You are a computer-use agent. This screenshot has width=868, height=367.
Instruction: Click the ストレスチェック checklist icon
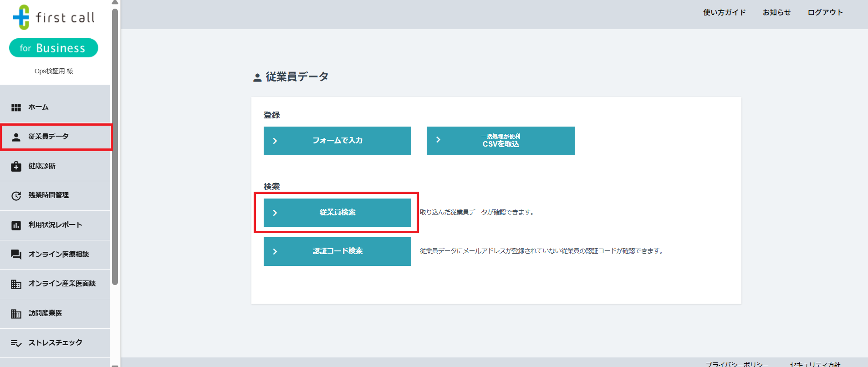click(16, 343)
